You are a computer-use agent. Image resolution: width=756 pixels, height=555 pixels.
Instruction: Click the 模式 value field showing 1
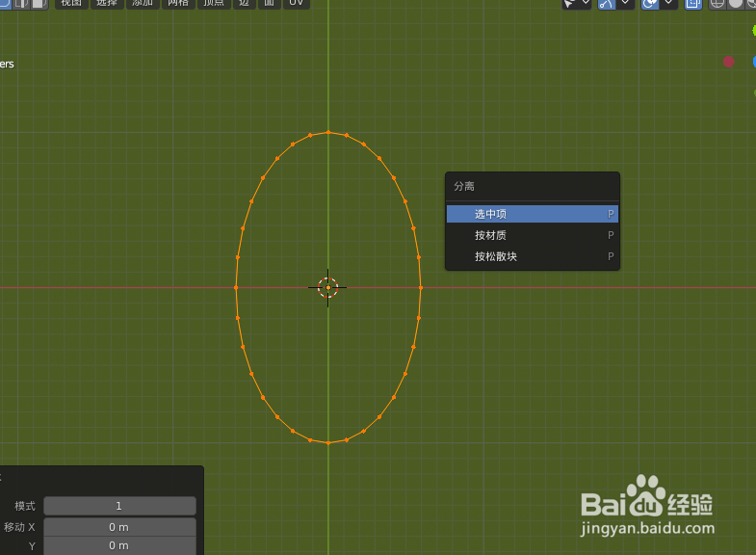(x=119, y=506)
